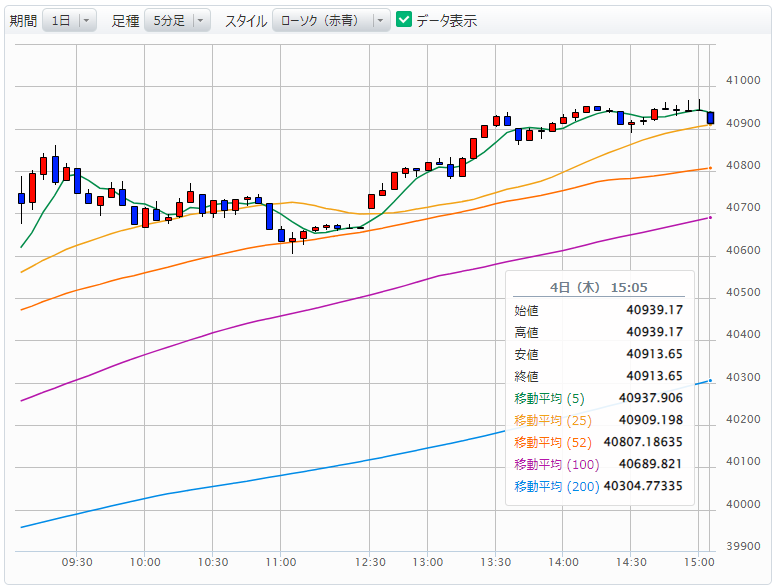Expand the スタイル dropdown showing ローソク（赤青）
The width and height of the screenshot is (773, 586).
[x=331, y=20]
